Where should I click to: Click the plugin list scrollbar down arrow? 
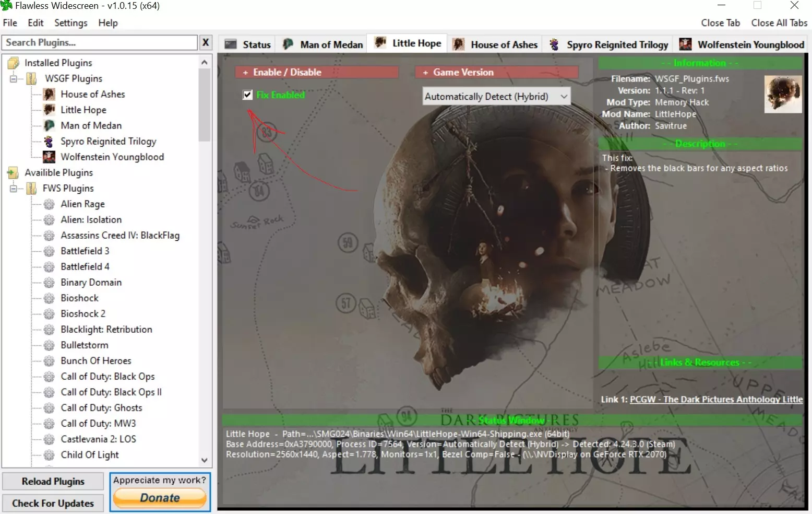coord(205,460)
